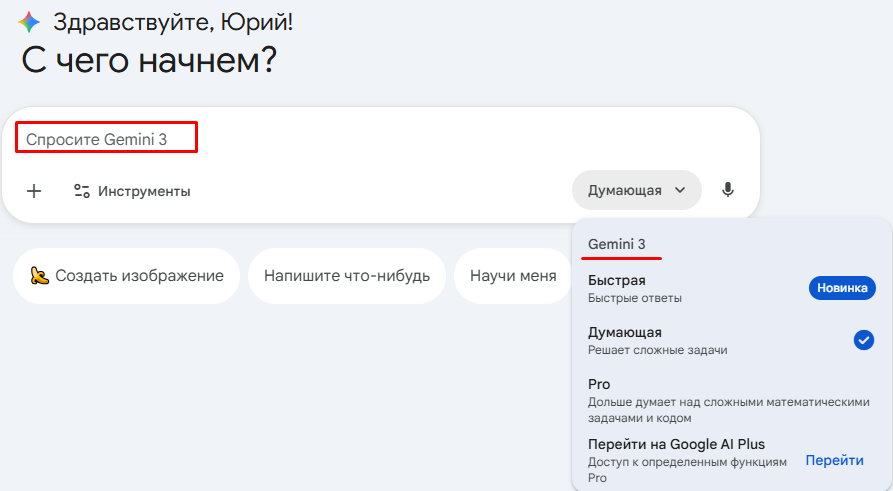Select the Быстрая model option
893x491 pixels.
click(x=731, y=288)
